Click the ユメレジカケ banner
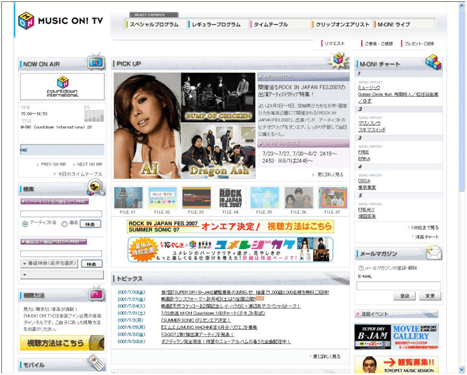Viewport: 467px width, 375px height. pyautogui.click(x=230, y=249)
